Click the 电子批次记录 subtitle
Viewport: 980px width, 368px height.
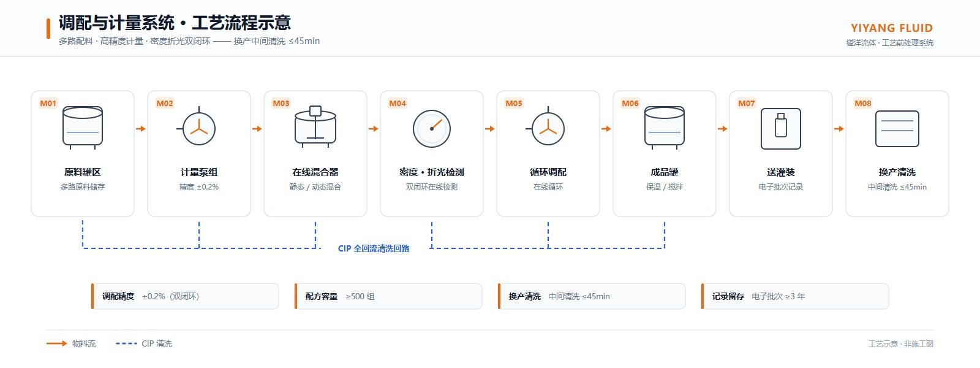(781, 187)
